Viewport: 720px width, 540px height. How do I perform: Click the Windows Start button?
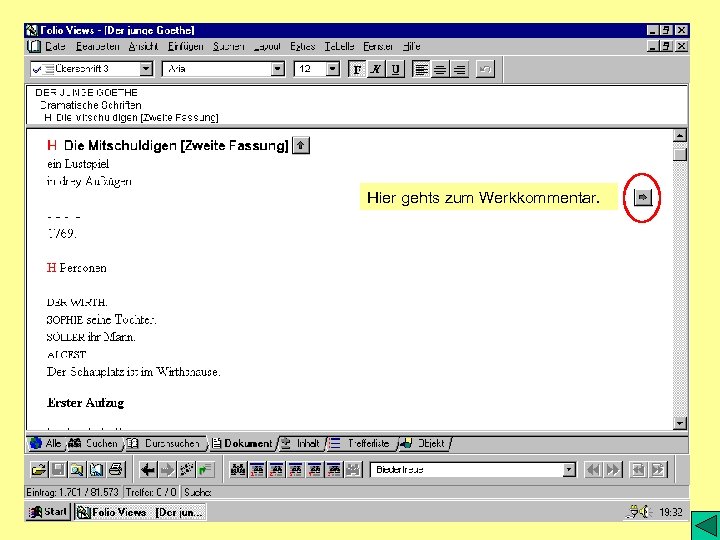(x=48, y=512)
